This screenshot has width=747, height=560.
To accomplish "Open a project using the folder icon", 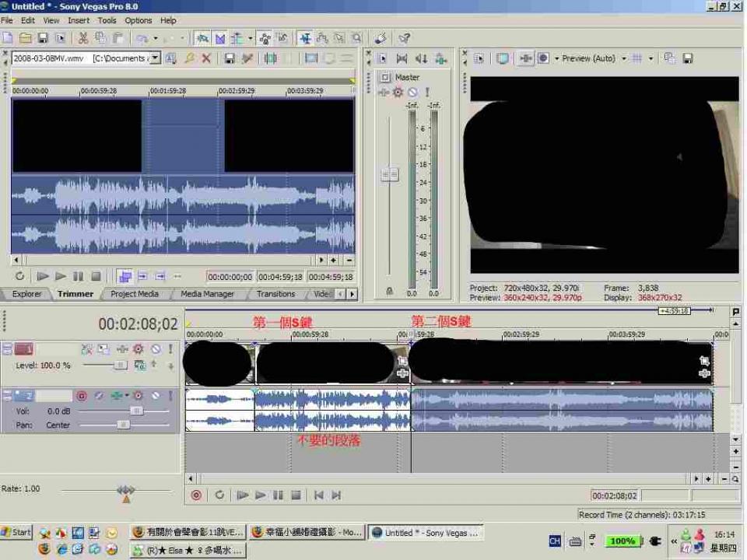I will (x=25, y=38).
